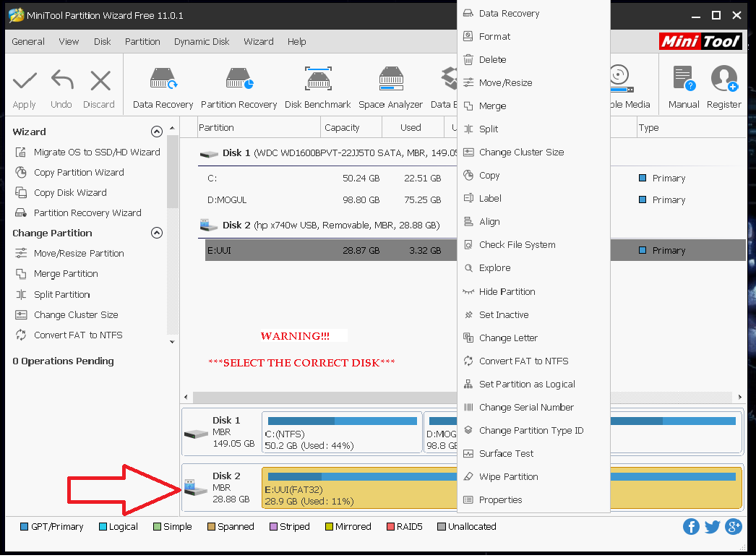Select Change Letter menu entry
The height and width of the screenshot is (558, 756).
[533, 338]
